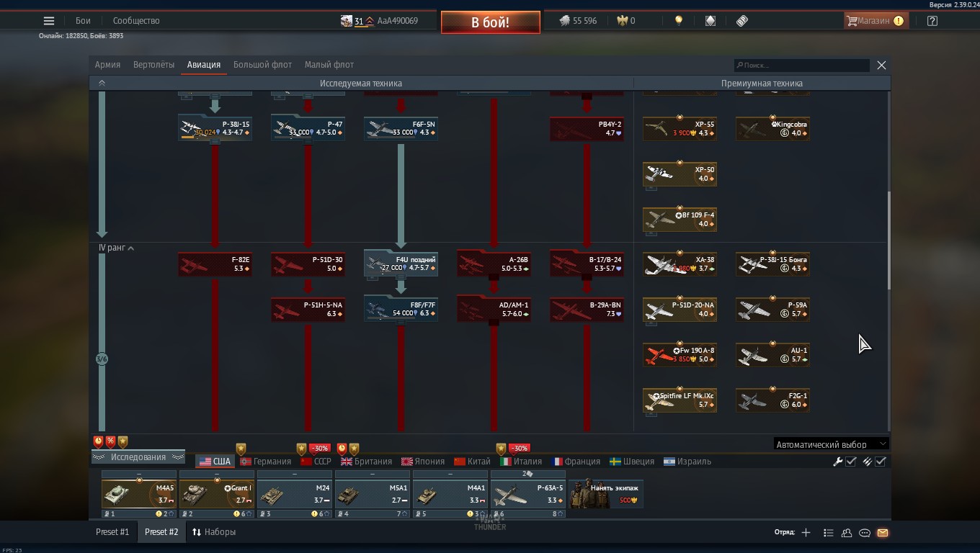Collapse the IV ранг section
The height and width of the screenshot is (553, 980).
116,248
